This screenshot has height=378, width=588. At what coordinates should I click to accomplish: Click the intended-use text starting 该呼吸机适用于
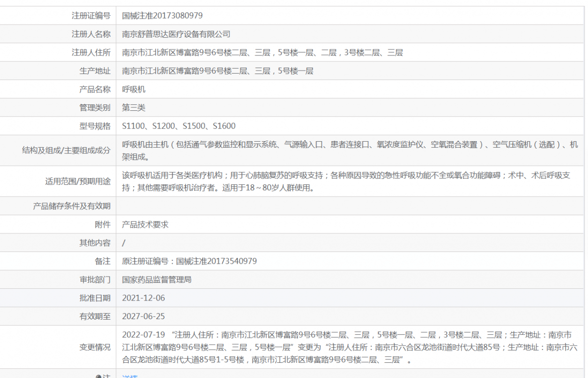click(346, 181)
